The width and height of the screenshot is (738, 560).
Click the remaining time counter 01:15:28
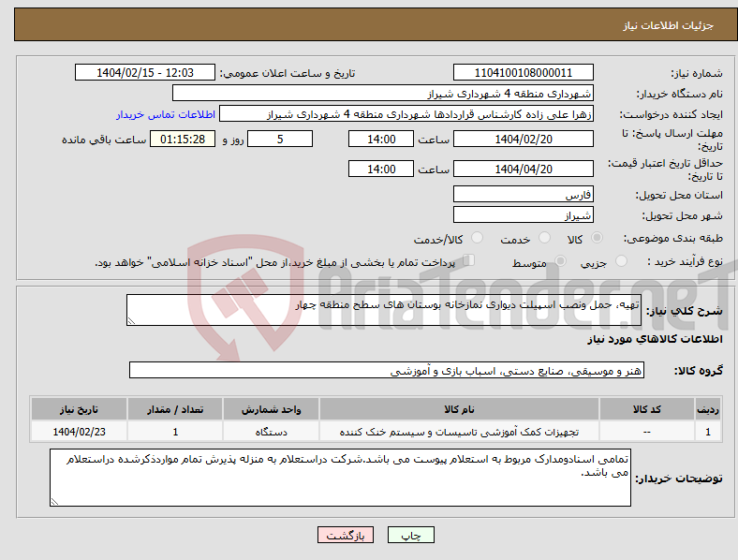(x=183, y=140)
